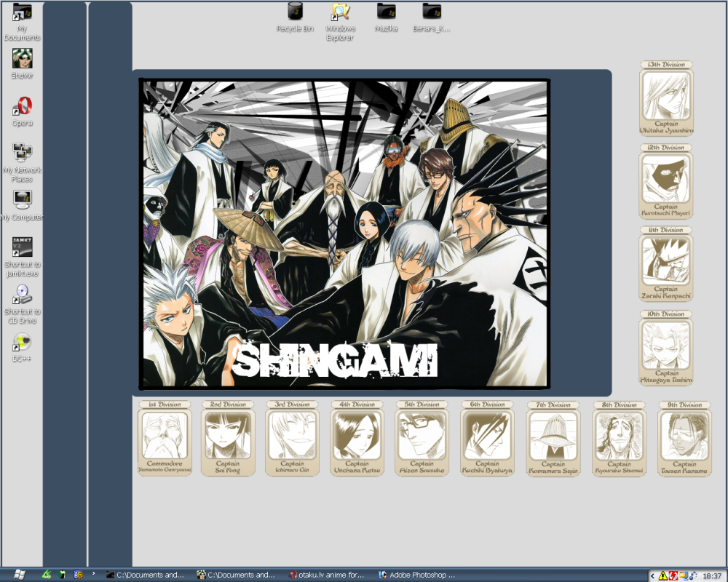
Task: Click the yellow network monitors tray icon
Action: click(683, 576)
